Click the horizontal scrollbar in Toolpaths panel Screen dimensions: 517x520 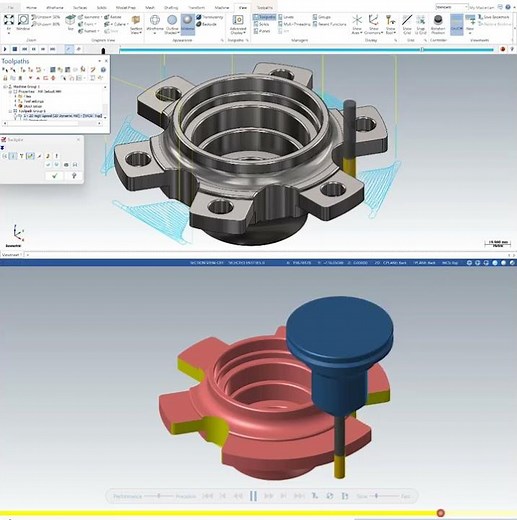click(52, 123)
